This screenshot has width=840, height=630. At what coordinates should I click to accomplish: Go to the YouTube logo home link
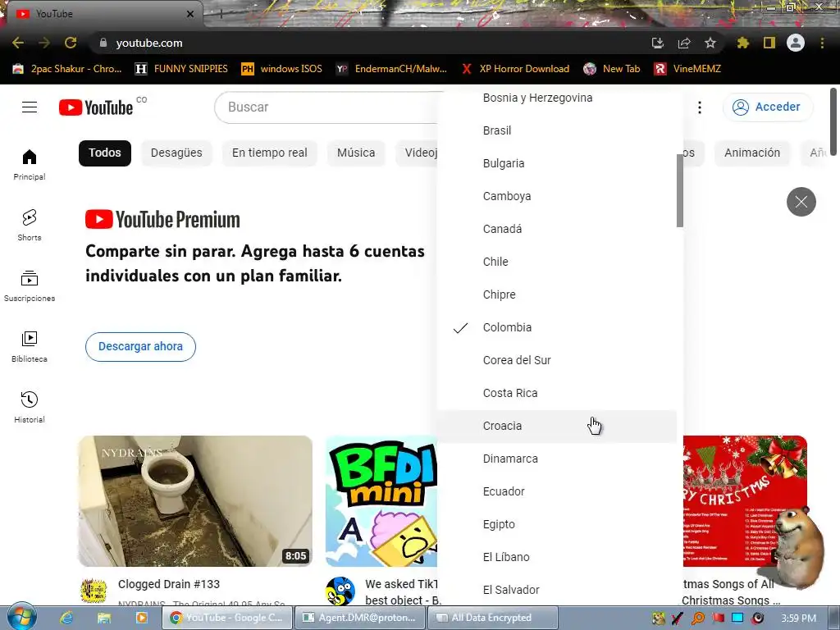click(x=96, y=107)
